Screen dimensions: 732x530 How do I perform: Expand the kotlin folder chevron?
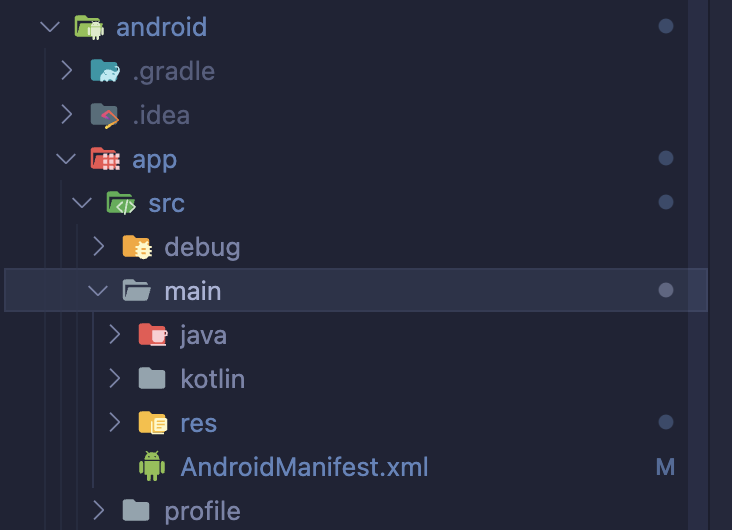click(x=114, y=379)
